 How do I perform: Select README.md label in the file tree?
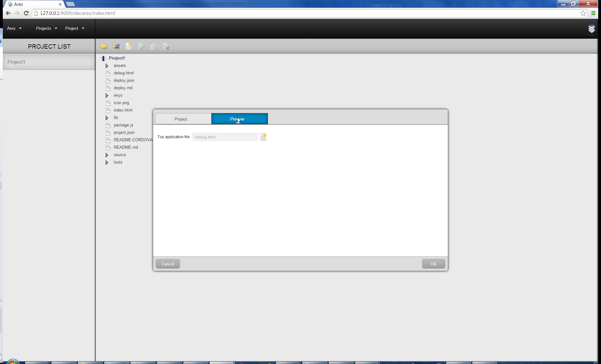(126, 147)
